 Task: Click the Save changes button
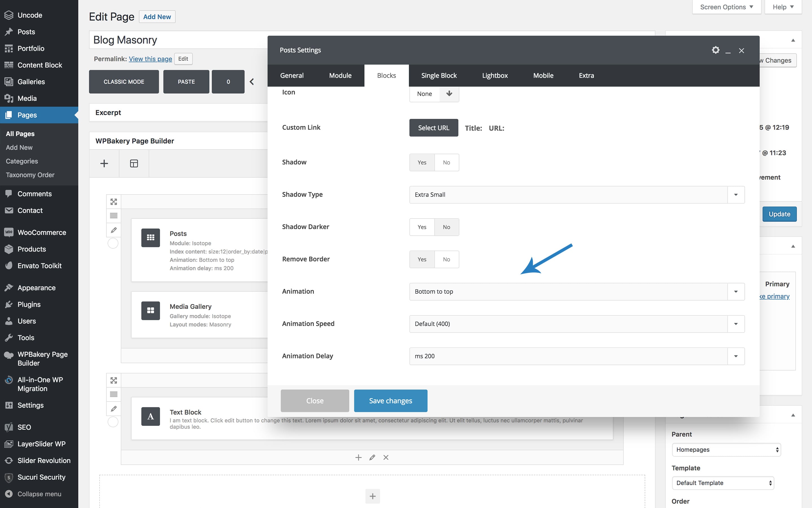(x=390, y=401)
